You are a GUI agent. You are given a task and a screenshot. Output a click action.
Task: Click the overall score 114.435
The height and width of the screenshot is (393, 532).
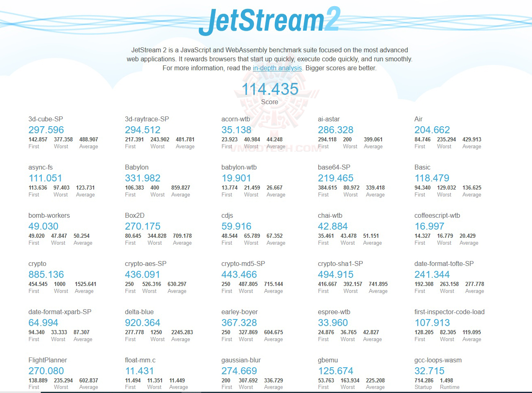270,89
